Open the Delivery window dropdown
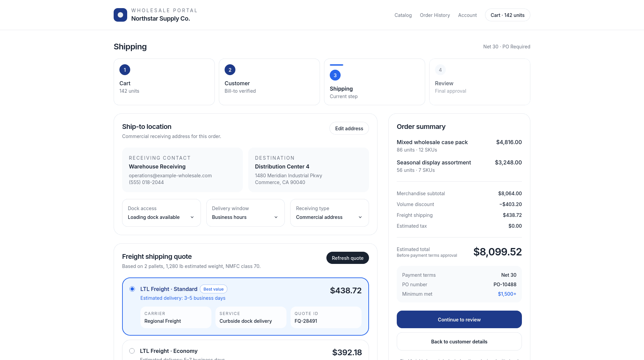This screenshot has height=360, width=644. point(246,213)
